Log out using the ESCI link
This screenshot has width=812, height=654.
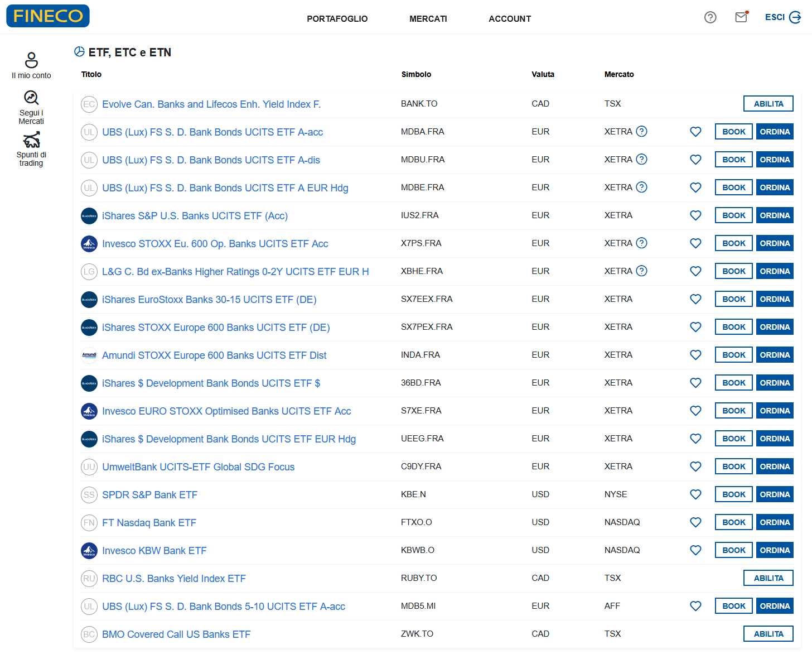click(783, 17)
